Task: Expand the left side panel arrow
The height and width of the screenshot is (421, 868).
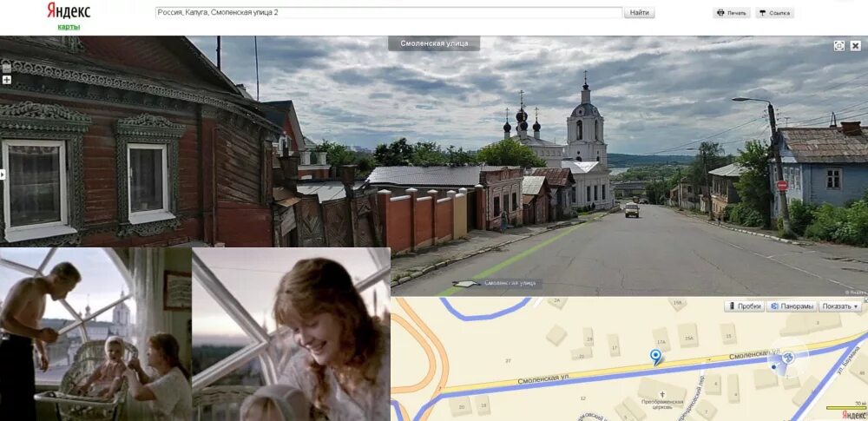Action: tap(3, 174)
